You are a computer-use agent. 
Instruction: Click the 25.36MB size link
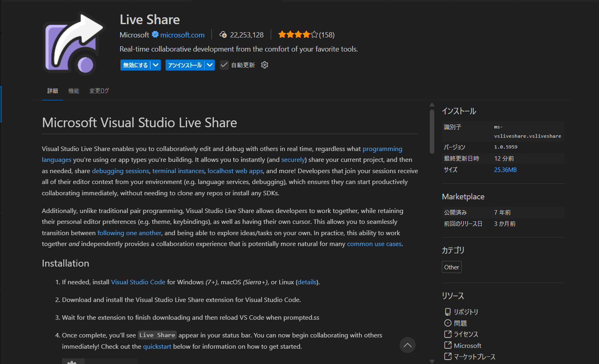(505, 170)
